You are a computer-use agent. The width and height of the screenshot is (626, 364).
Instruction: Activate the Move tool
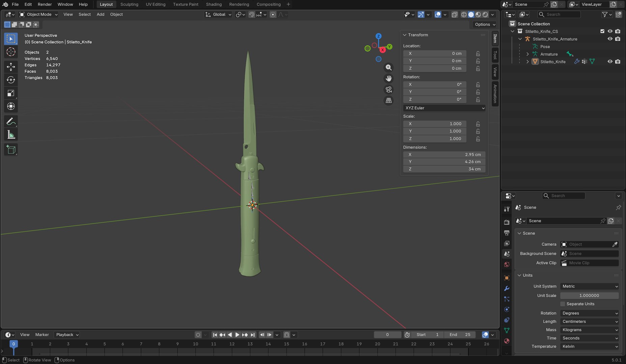(x=11, y=67)
